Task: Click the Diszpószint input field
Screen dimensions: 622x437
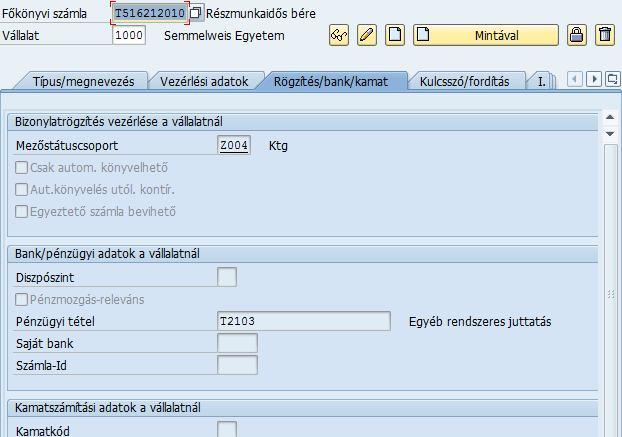Action: point(227,277)
